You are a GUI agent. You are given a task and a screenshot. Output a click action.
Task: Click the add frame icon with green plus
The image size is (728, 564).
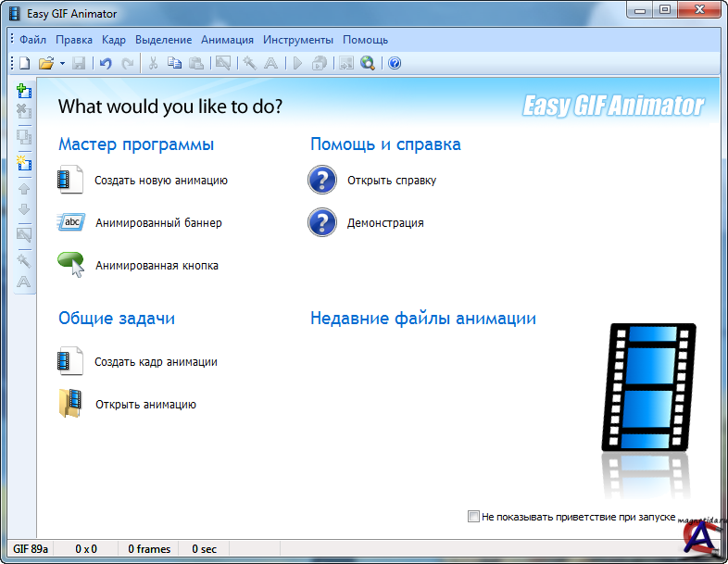(24, 91)
